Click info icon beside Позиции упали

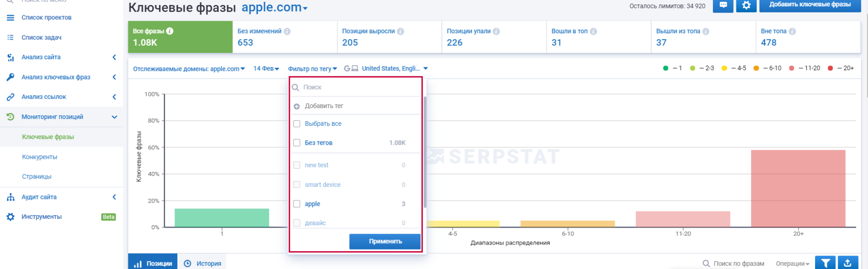(496, 31)
